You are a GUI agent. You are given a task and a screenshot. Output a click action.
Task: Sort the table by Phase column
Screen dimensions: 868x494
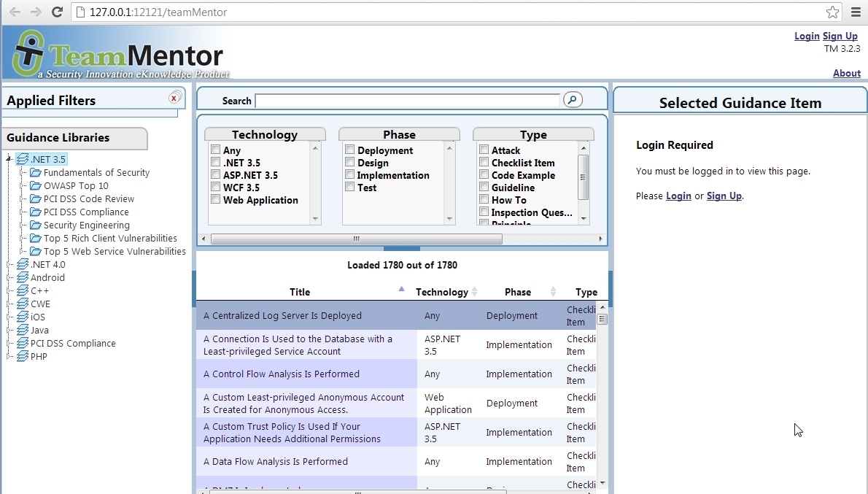pyautogui.click(x=518, y=292)
